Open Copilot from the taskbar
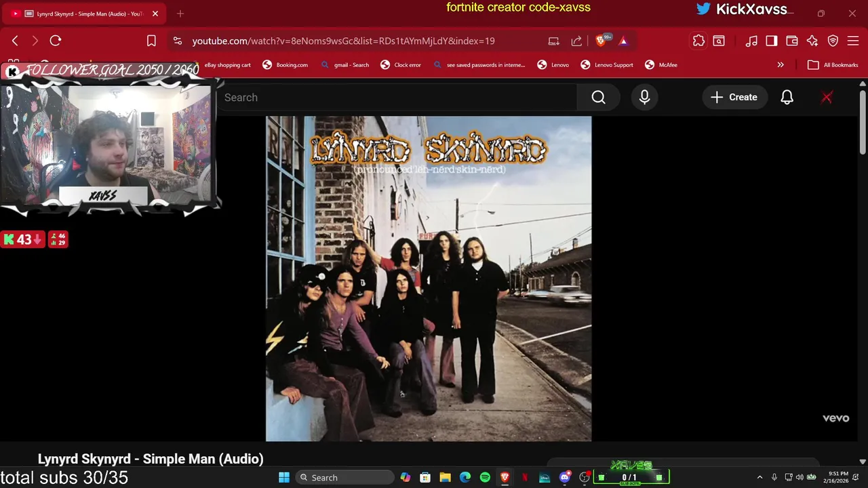Screen dimensions: 868x488 [x=405, y=478]
